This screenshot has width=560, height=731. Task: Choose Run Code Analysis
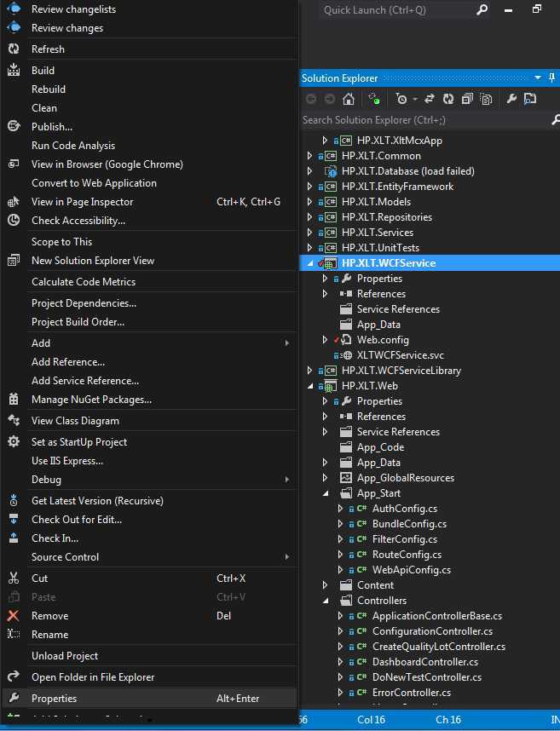pyautogui.click(x=149, y=146)
